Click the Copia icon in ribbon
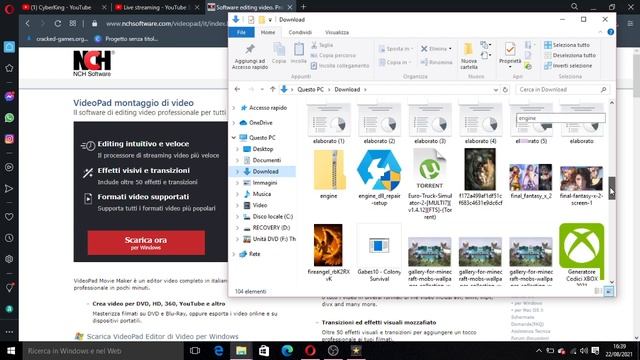 tap(279, 50)
